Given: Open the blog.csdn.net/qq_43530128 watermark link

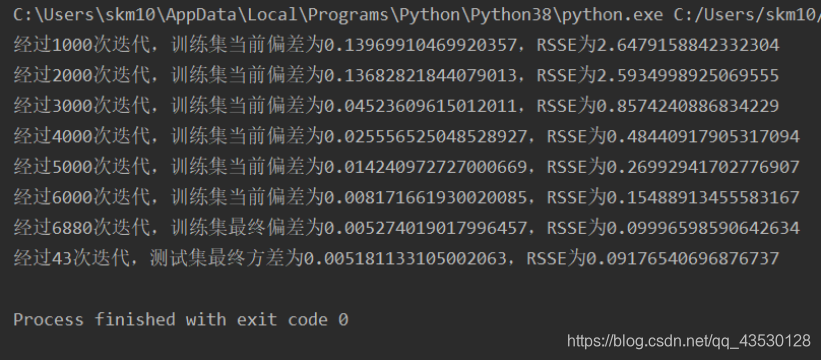Looking at the screenshot, I should click(689, 342).
